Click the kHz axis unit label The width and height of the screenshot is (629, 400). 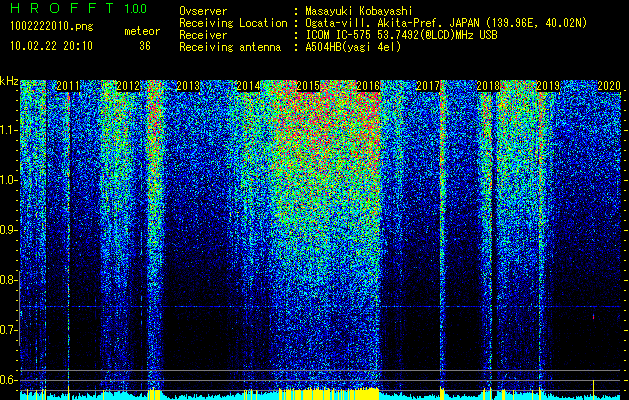coord(9,81)
